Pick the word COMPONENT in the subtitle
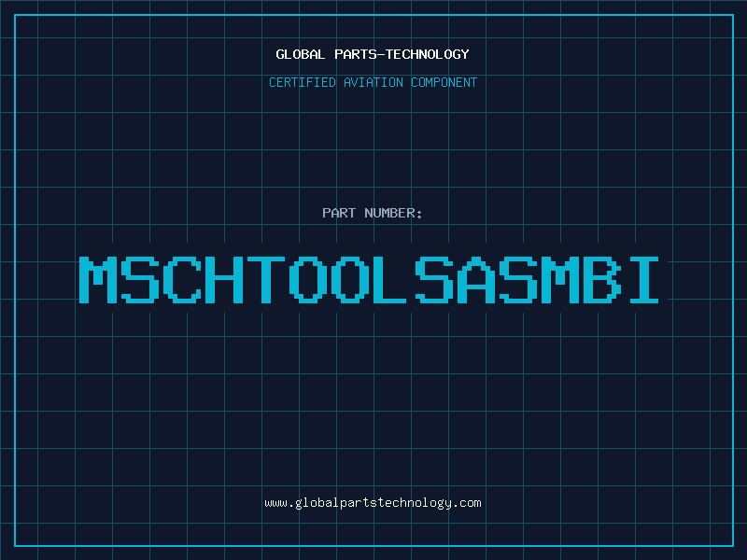 (x=444, y=82)
